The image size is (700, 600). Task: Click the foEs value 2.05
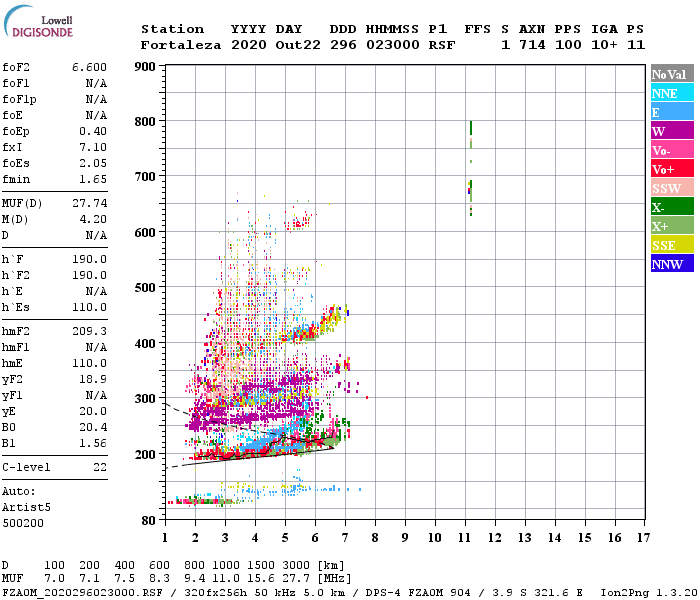tap(93, 163)
